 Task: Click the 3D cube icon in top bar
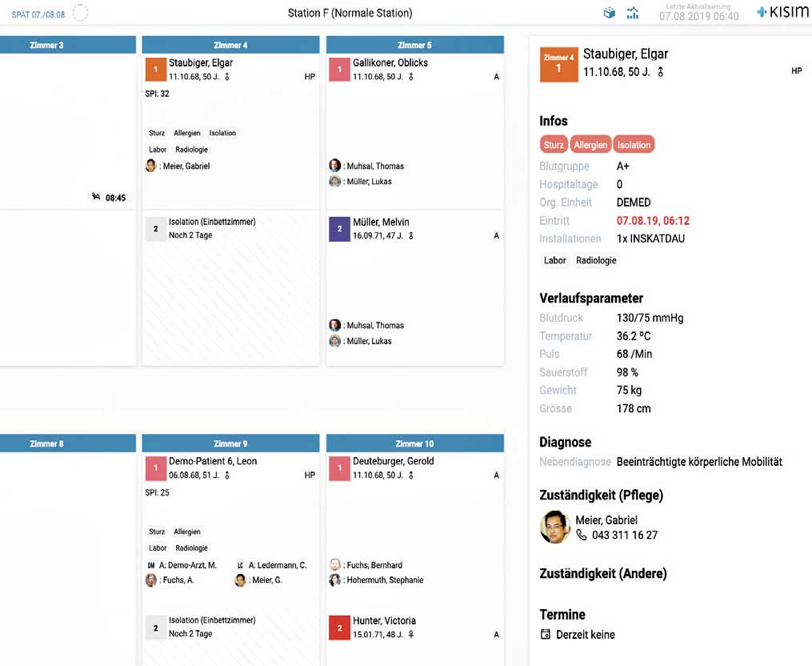click(610, 13)
